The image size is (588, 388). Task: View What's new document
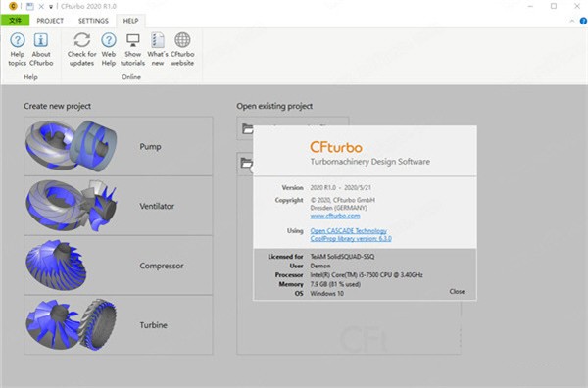tap(158, 50)
